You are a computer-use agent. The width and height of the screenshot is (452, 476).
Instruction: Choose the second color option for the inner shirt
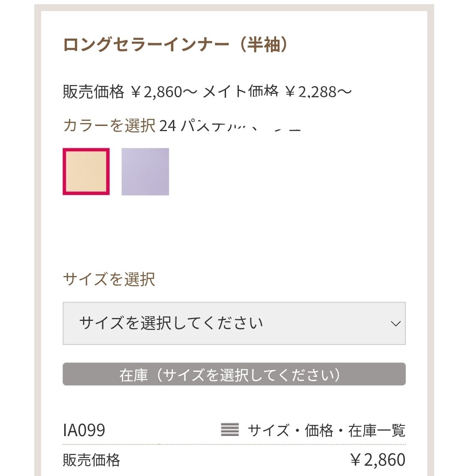pos(145,172)
